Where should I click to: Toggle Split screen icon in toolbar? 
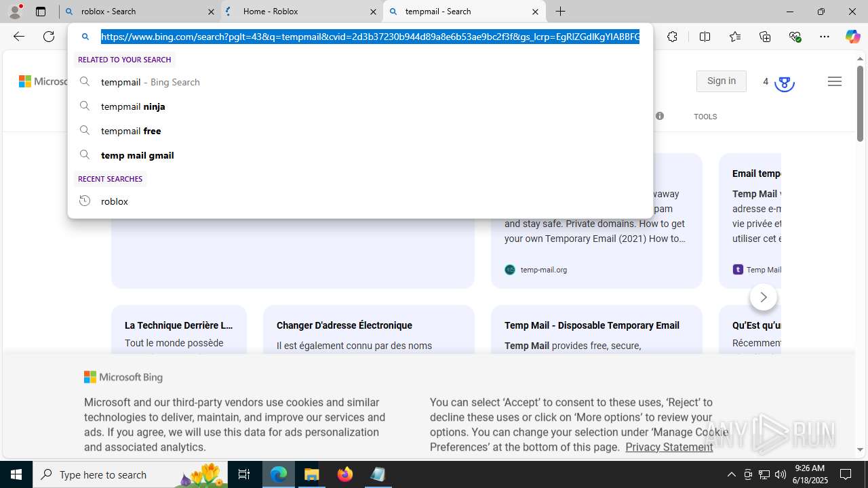(705, 37)
